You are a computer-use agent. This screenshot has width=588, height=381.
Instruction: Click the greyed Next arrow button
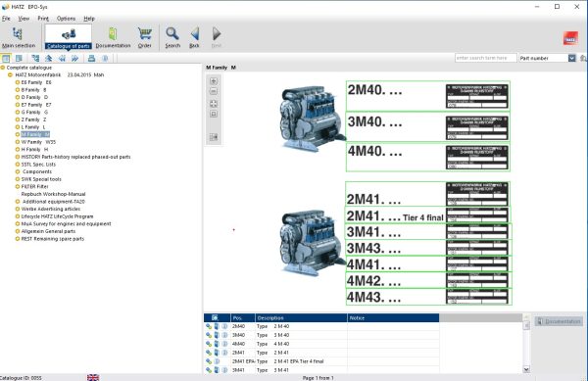click(217, 37)
